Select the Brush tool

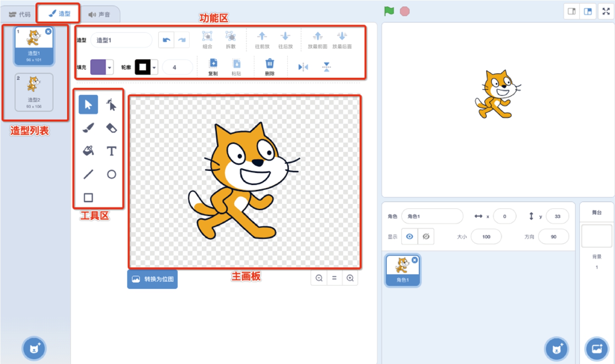88,128
